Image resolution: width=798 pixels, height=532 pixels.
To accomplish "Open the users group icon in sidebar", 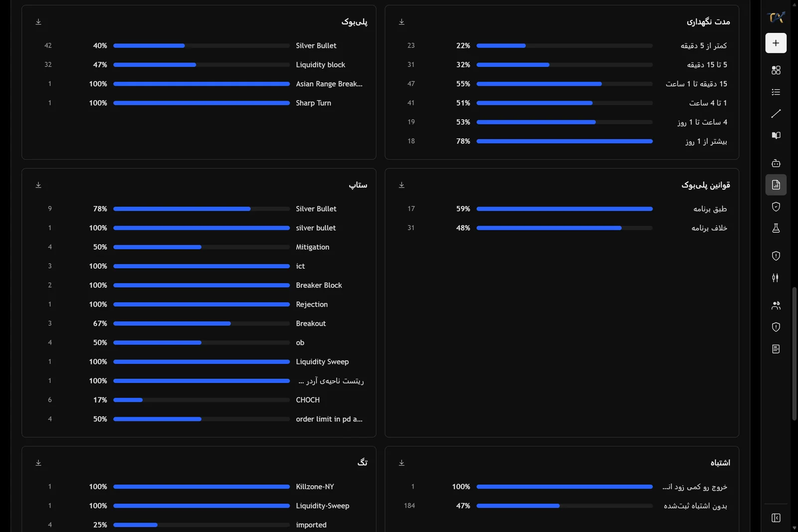I will point(776,306).
